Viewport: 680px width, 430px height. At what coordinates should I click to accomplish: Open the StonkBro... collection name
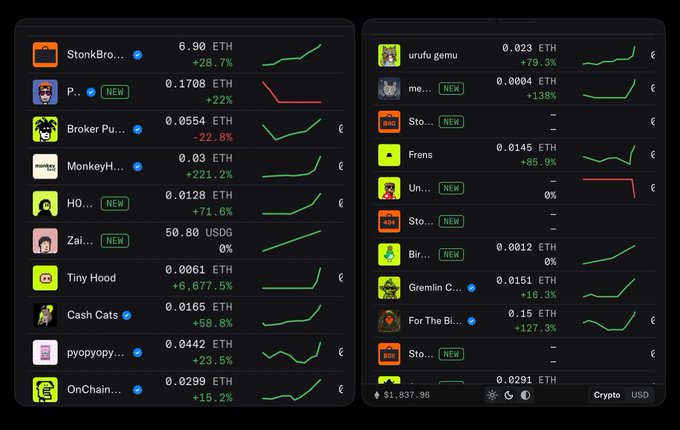coord(95,55)
